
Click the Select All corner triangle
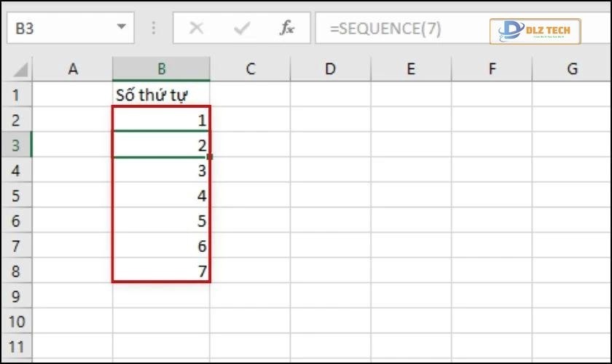(21, 70)
